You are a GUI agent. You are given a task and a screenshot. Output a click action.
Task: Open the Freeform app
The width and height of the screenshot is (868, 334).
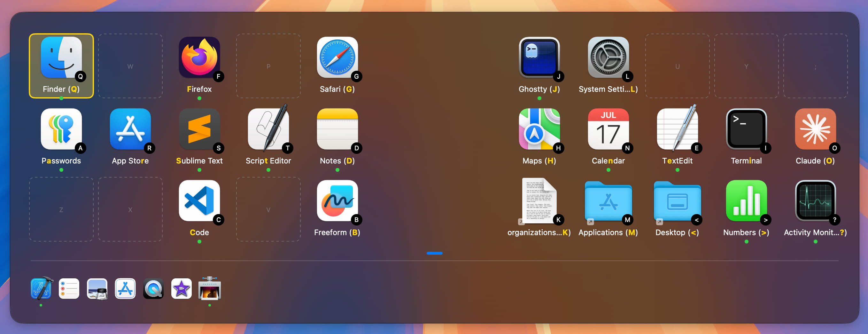(337, 201)
